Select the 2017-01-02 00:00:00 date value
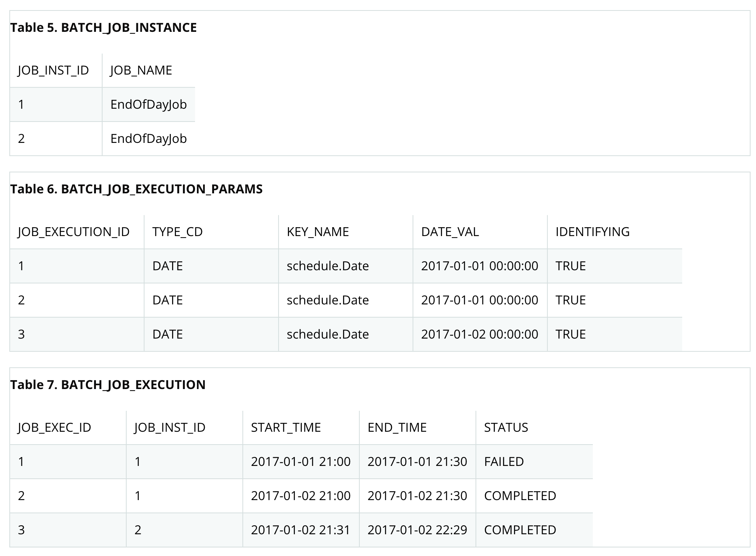This screenshot has height=556, width=756. [x=479, y=334]
